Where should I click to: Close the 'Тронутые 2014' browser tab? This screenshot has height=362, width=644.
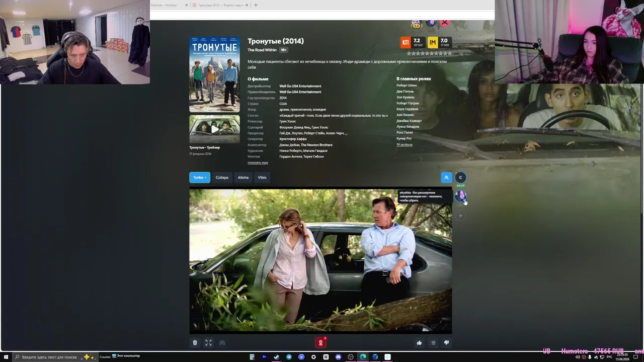[x=247, y=5]
